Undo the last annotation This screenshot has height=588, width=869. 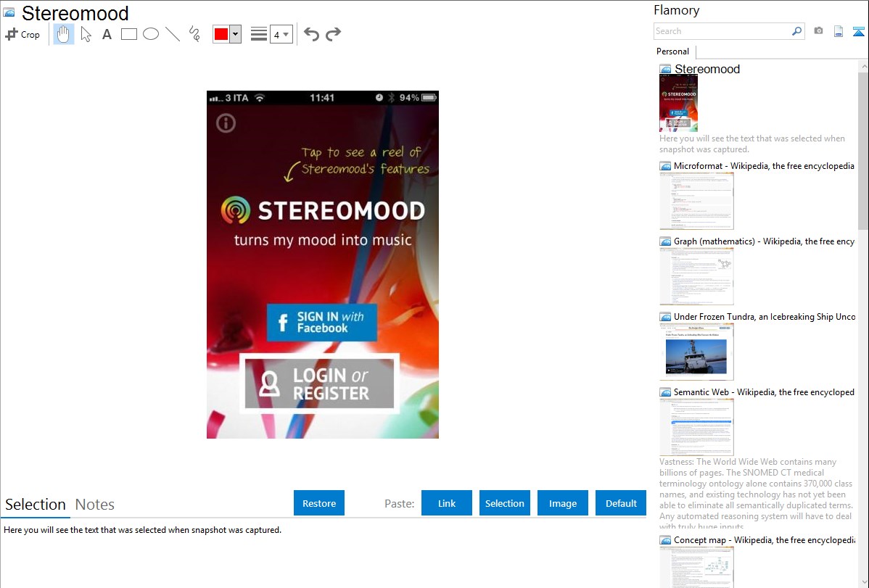point(311,34)
